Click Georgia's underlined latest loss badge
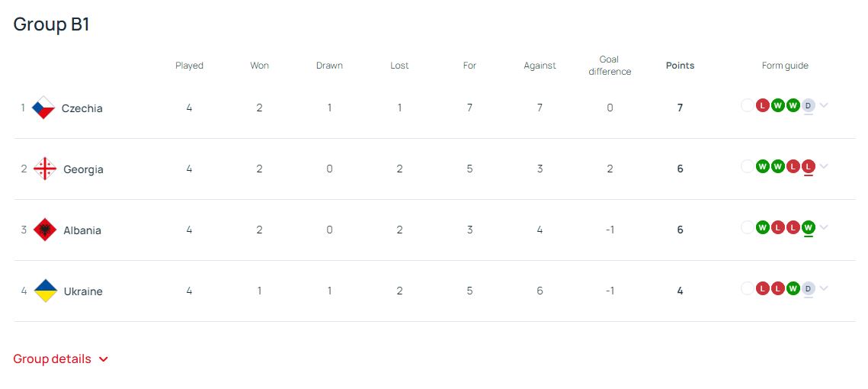 [x=809, y=166]
